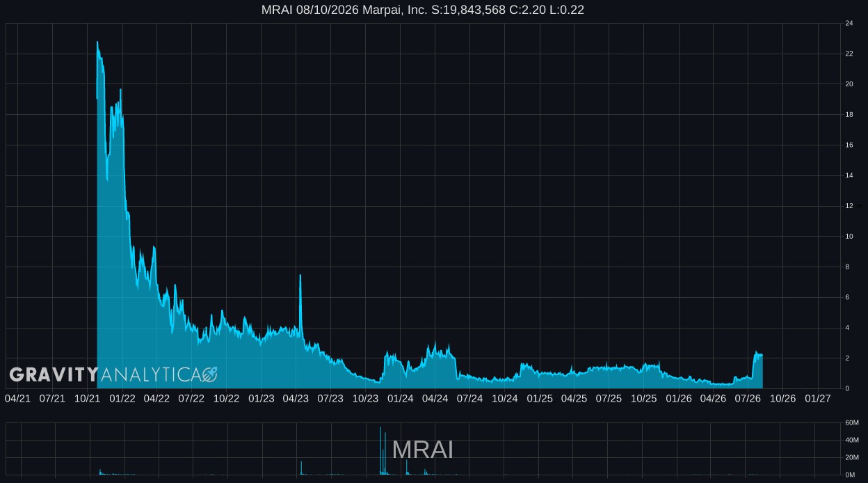Select the '10/25' date axis label

pyautogui.click(x=643, y=398)
